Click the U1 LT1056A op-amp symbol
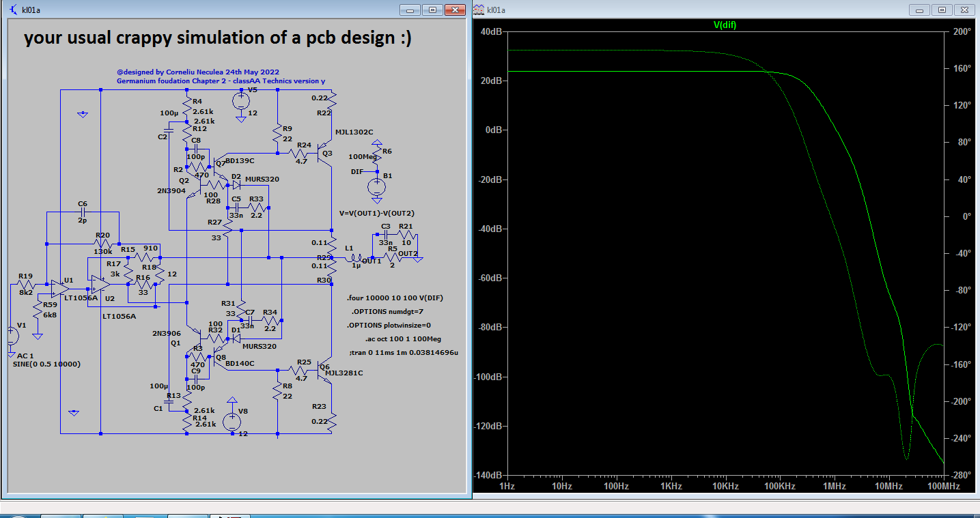Screen dimensions: 980x518 pyautogui.click(x=60, y=288)
